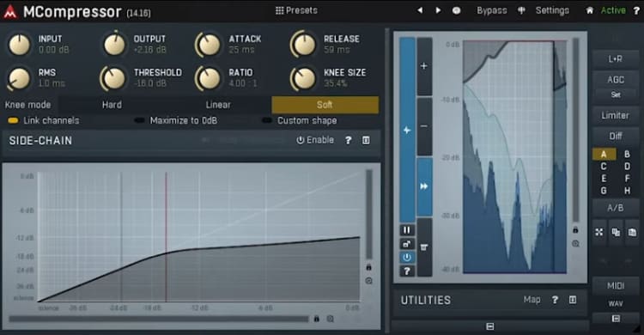Toggle Maximize to 0dB

[x=176, y=120]
